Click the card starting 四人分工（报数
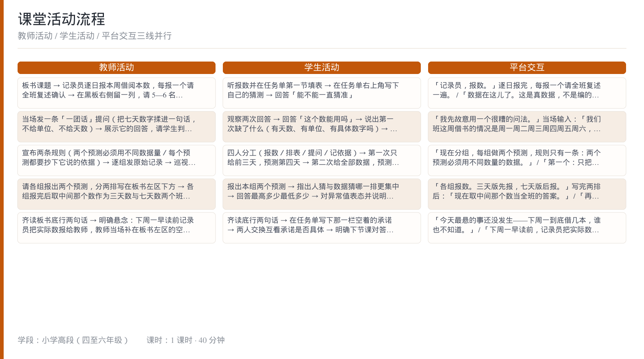Image resolution: width=644 pixels, height=359 pixels. click(x=322, y=160)
